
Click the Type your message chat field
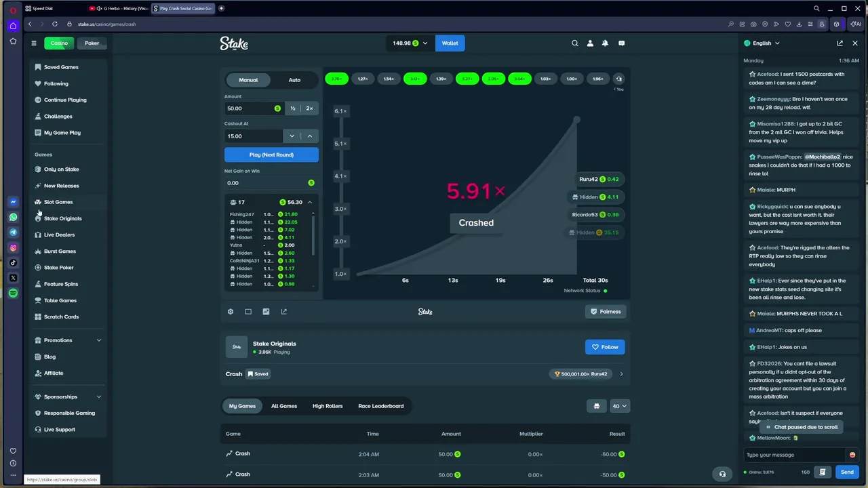[795, 455]
